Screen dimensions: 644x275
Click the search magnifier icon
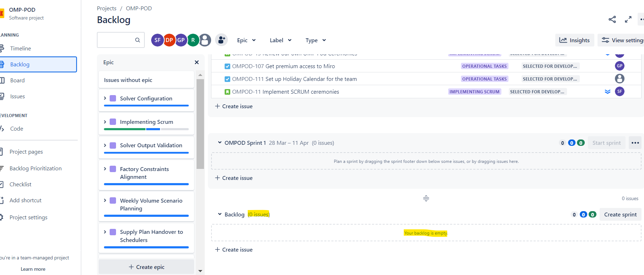(138, 40)
